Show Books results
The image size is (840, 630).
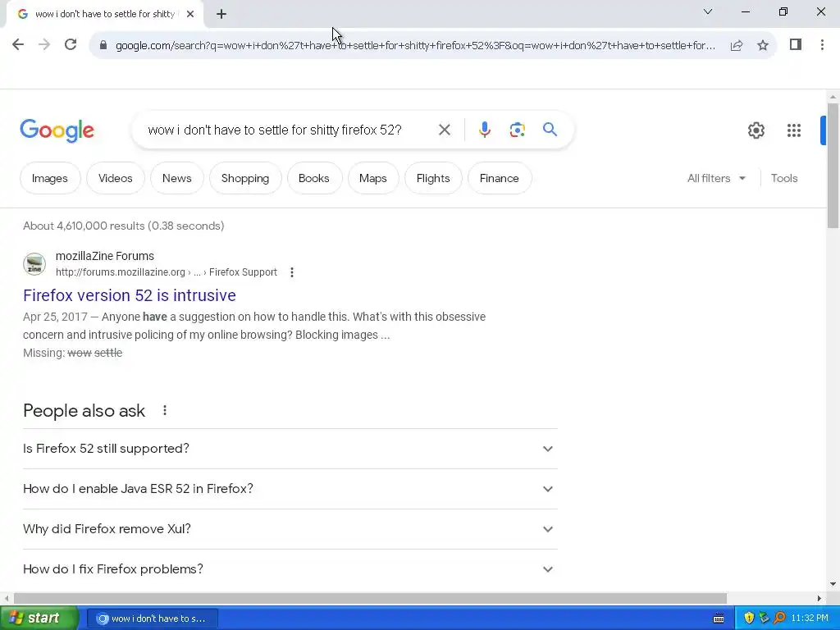coord(314,178)
